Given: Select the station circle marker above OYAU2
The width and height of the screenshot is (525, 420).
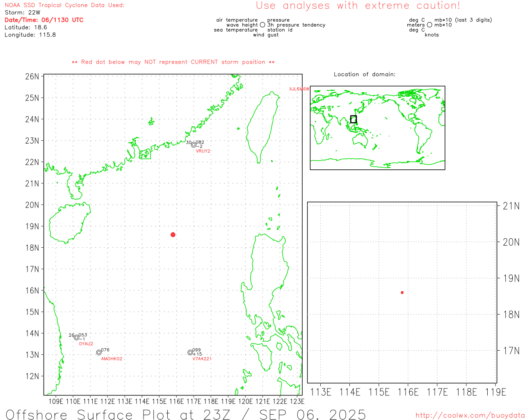Looking at the screenshot, I should click(76, 338).
